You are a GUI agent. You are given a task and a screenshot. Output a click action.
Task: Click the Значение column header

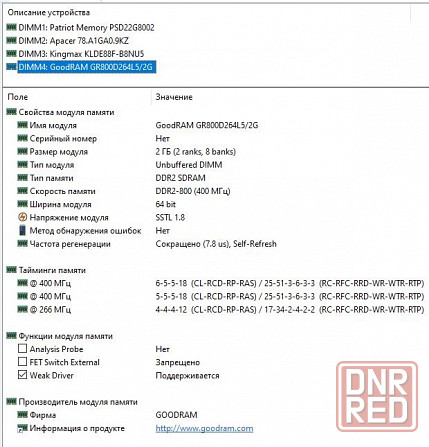coord(174,97)
